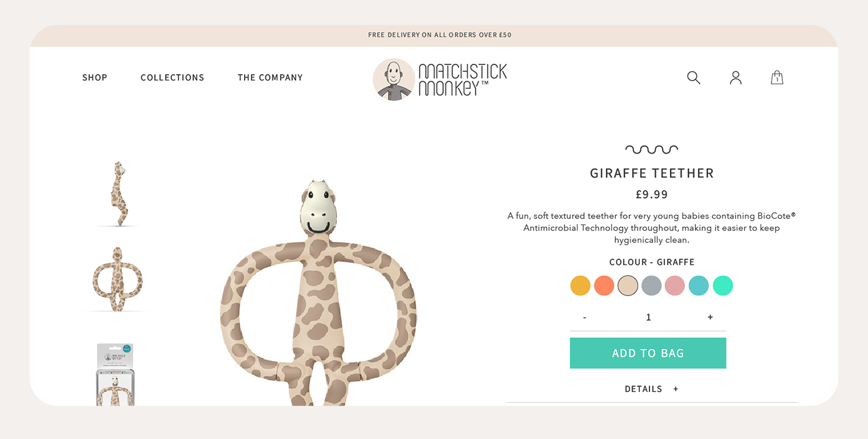Decrease quantity with the minus button
Screen dimensions: 868x439
(x=585, y=318)
